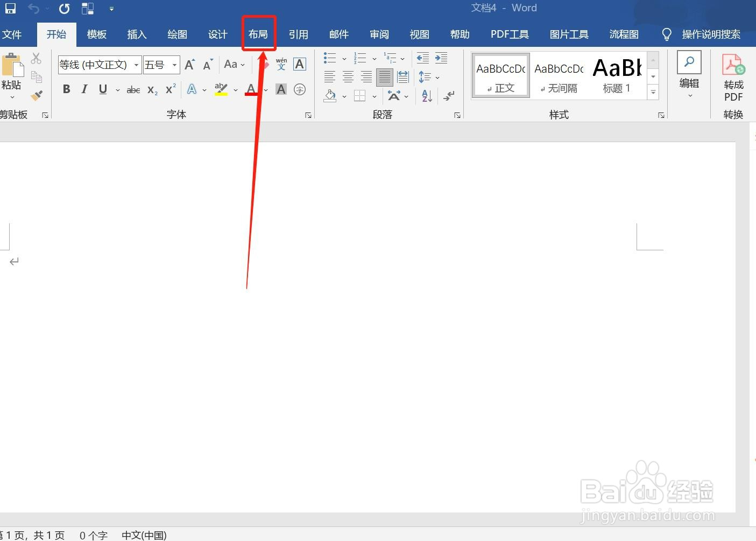The image size is (756, 541).
Task: Open the 文件 file menu
Action: coord(12,34)
